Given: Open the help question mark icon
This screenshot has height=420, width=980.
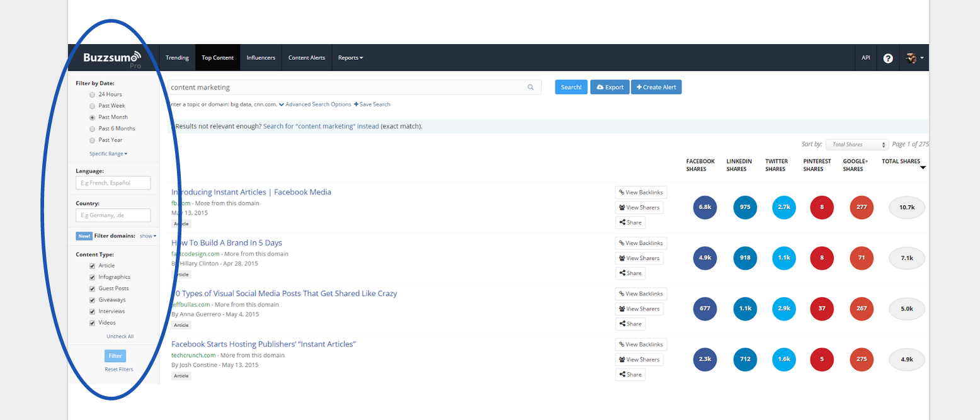Looking at the screenshot, I should [888, 58].
